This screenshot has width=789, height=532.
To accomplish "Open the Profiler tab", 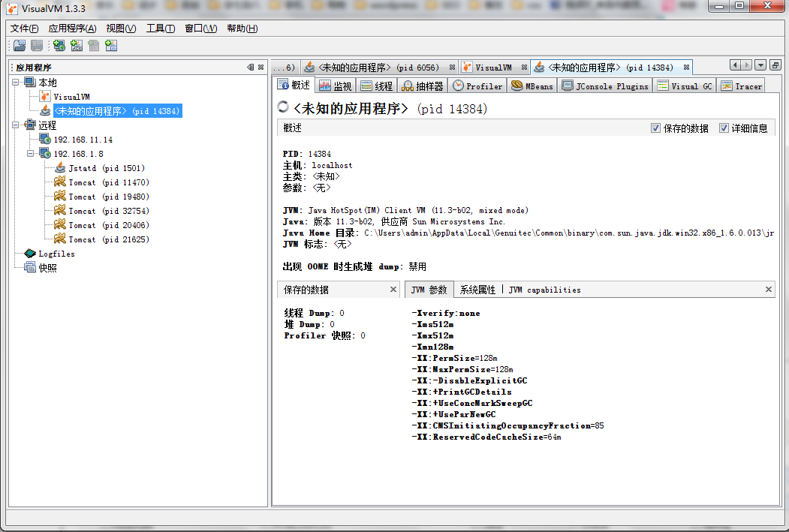I will point(477,86).
